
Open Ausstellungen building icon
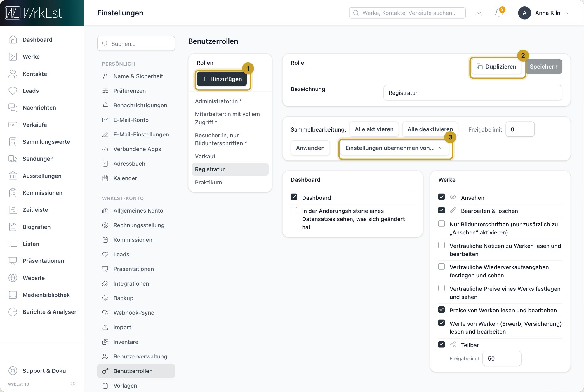[x=13, y=176]
